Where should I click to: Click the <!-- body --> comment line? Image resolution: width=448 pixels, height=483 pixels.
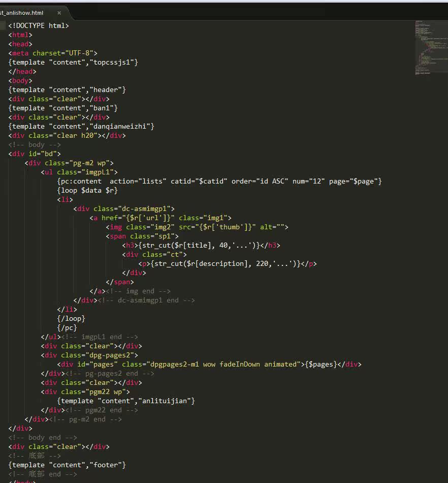click(35, 145)
